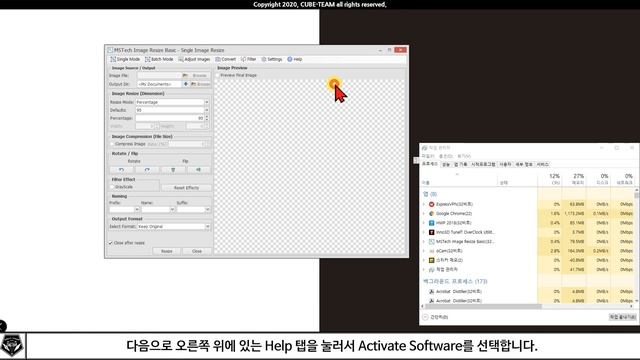Browse for the Output Dir folder
This screenshot has height=360, width=640.
(x=200, y=84)
